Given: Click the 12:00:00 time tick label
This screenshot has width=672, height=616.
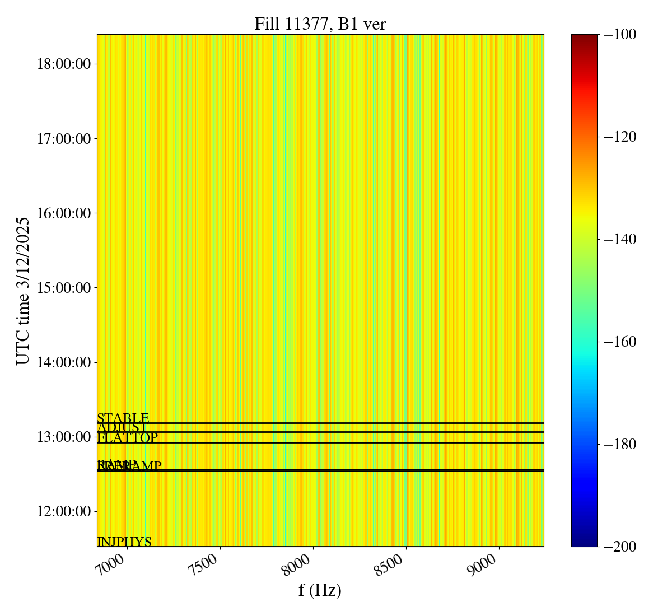Looking at the screenshot, I should pos(64,511).
